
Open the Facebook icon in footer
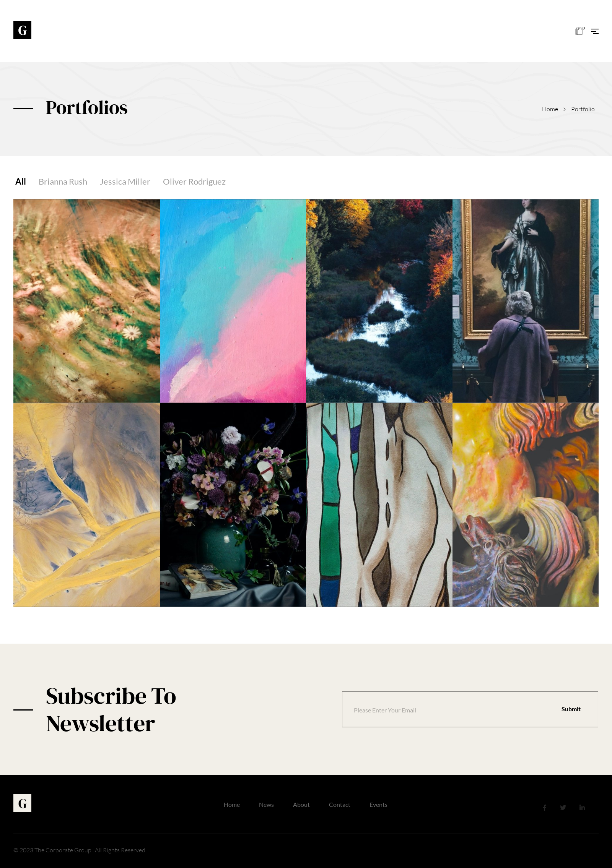544,807
